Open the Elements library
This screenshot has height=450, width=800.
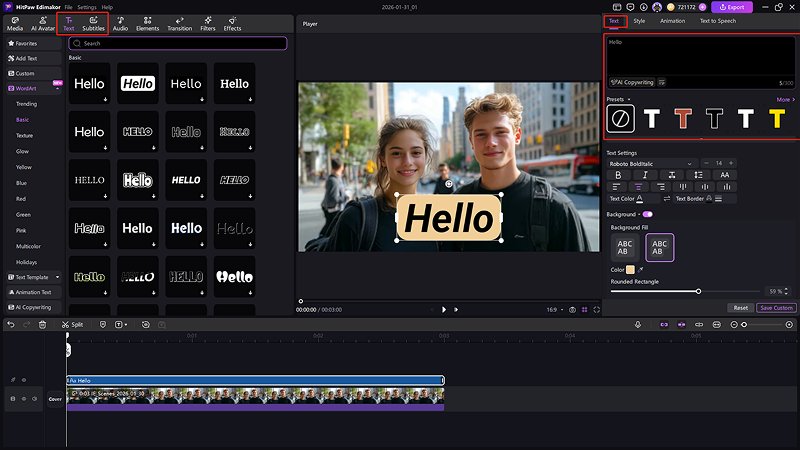147,23
